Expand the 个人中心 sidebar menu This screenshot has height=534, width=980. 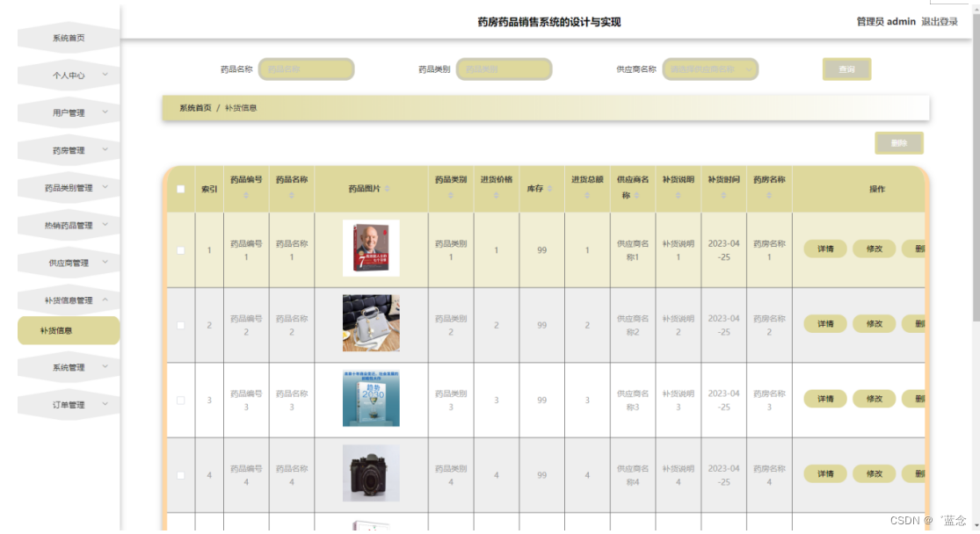click(68, 76)
